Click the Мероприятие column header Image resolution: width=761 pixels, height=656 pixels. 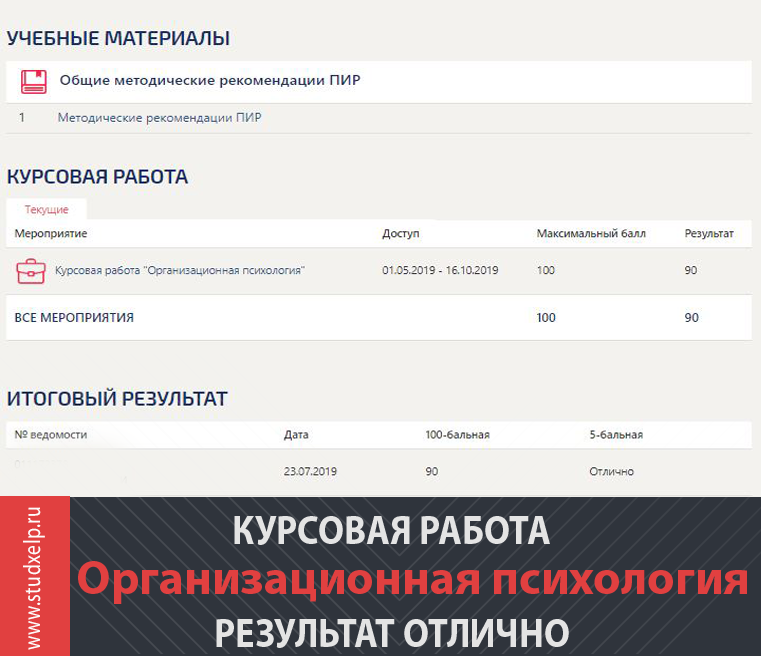tap(50, 233)
